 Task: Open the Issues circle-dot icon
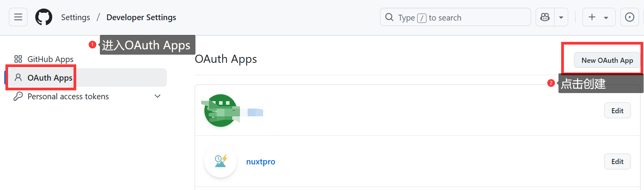pos(630,17)
